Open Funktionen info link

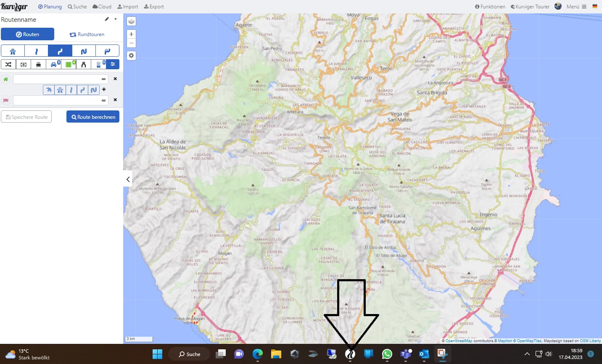point(490,7)
